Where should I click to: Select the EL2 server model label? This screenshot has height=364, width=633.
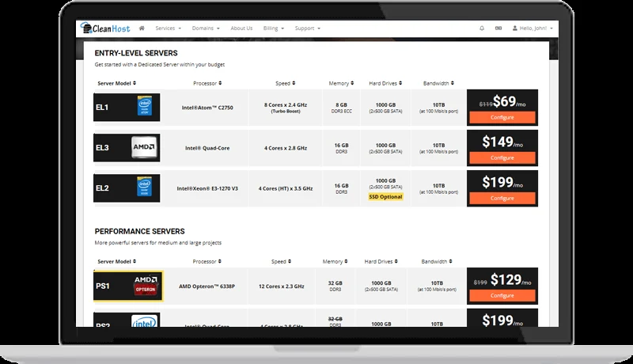pyautogui.click(x=102, y=188)
